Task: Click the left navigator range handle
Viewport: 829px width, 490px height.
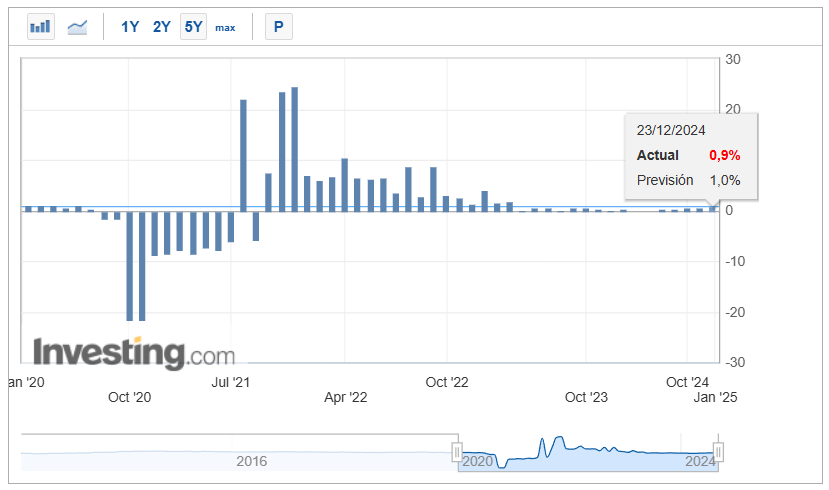Action: 457,452
